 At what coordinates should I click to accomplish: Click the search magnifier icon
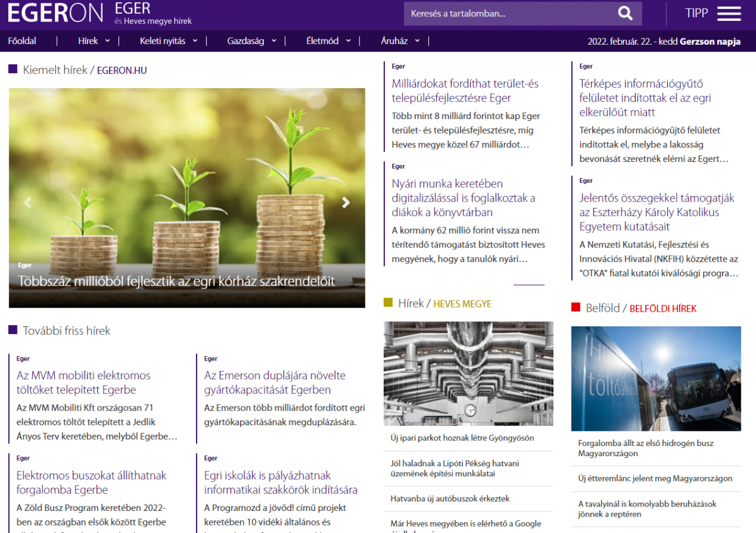tap(624, 13)
